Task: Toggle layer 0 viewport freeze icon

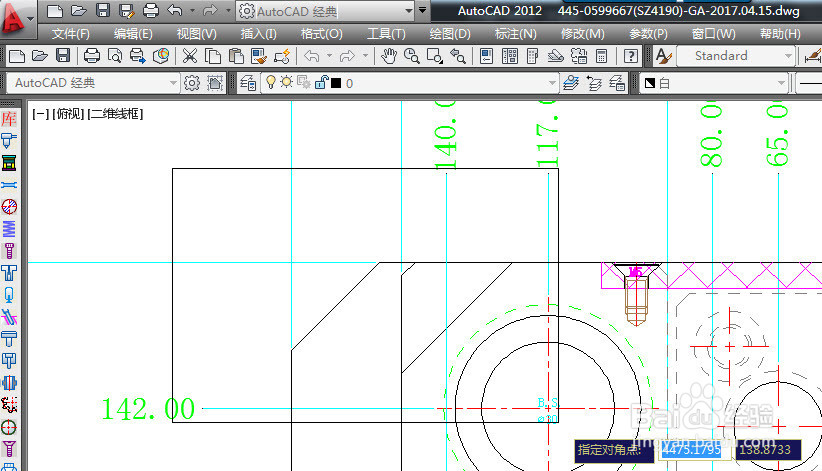Action: [x=304, y=82]
